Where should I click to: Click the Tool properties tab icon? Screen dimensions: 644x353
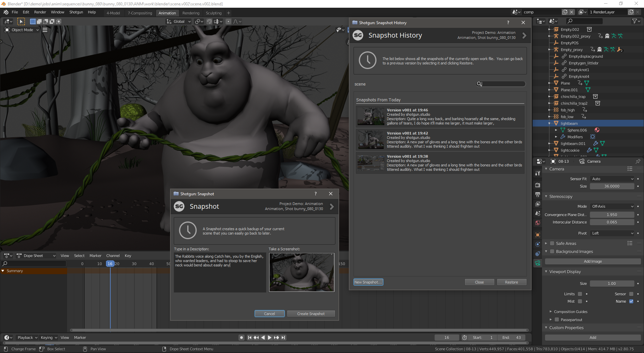[x=538, y=173]
